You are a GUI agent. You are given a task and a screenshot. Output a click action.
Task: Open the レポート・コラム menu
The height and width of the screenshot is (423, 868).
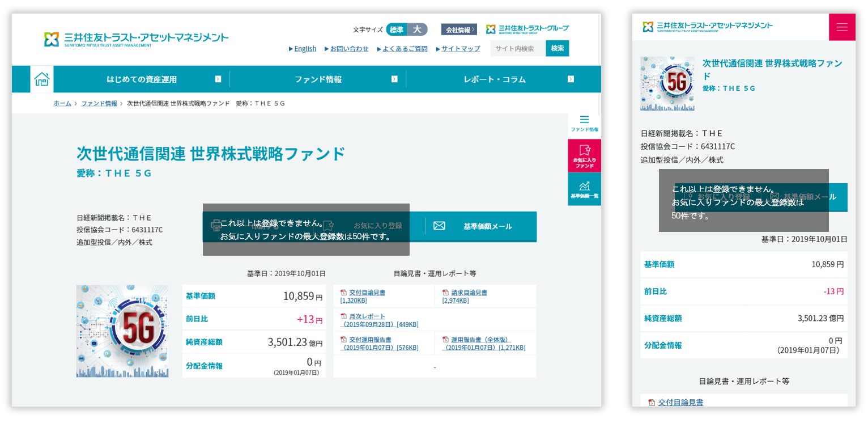(x=495, y=79)
